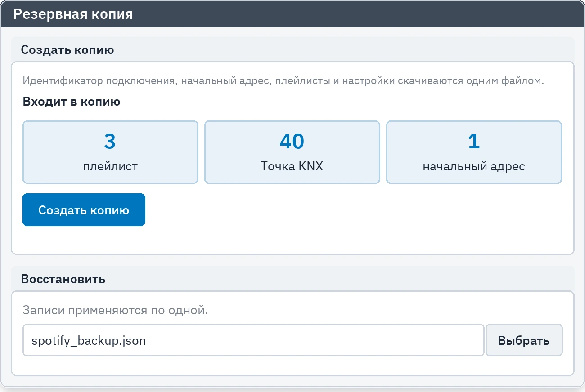The height and width of the screenshot is (392, 585).
Task: Select the "40 Точка KNX" card
Action: click(x=292, y=152)
